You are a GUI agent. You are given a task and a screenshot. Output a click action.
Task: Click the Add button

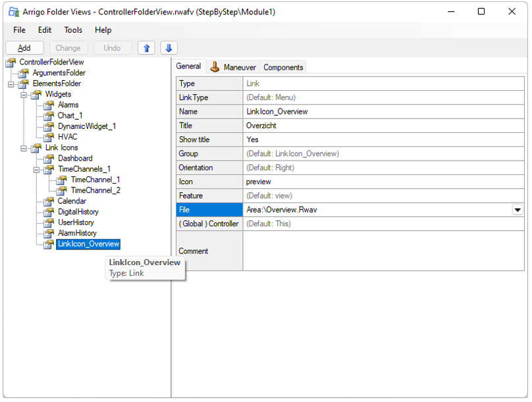point(24,48)
